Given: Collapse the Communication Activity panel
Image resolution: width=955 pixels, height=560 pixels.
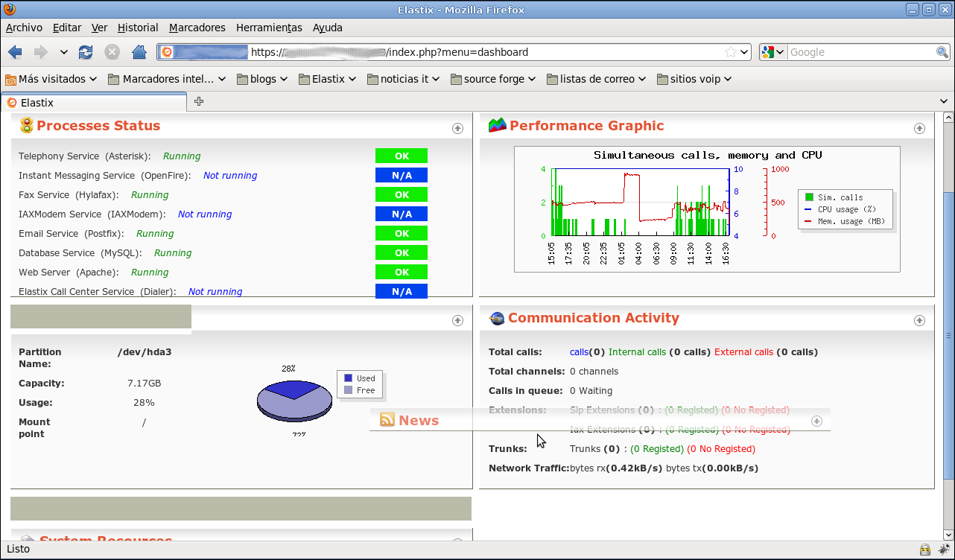Looking at the screenshot, I should 919,320.
